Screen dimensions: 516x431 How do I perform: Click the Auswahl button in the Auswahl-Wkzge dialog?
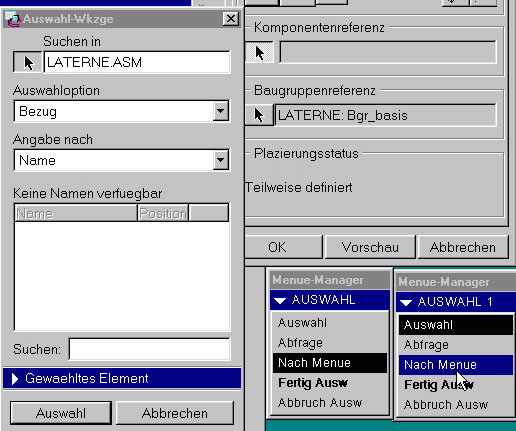[x=61, y=413]
